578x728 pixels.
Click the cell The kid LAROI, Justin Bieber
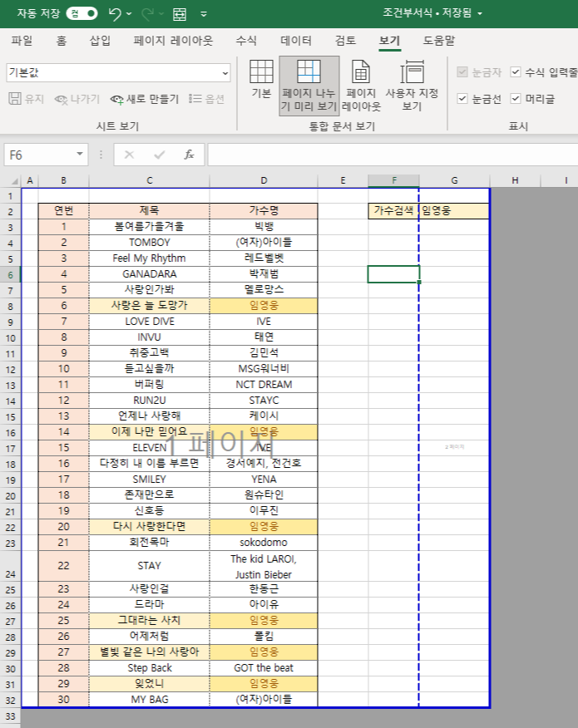pyautogui.click(x=264, y=566)
